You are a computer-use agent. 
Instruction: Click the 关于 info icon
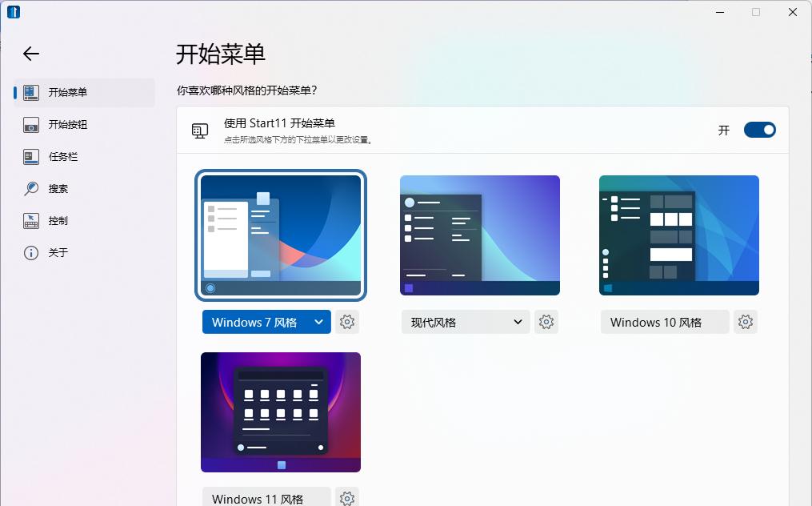pyautogui.click(x=31, y=253)
